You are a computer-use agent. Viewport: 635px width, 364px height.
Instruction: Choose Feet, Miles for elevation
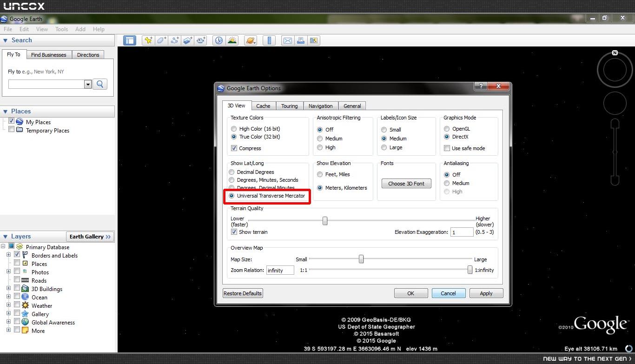[x=320, y=174]
